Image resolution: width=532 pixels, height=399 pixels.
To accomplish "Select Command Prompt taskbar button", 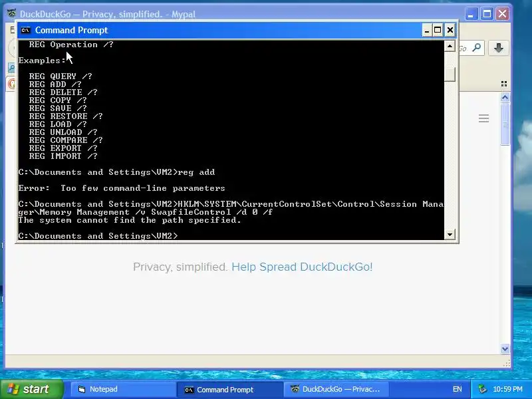I will (x=229, y=390).
